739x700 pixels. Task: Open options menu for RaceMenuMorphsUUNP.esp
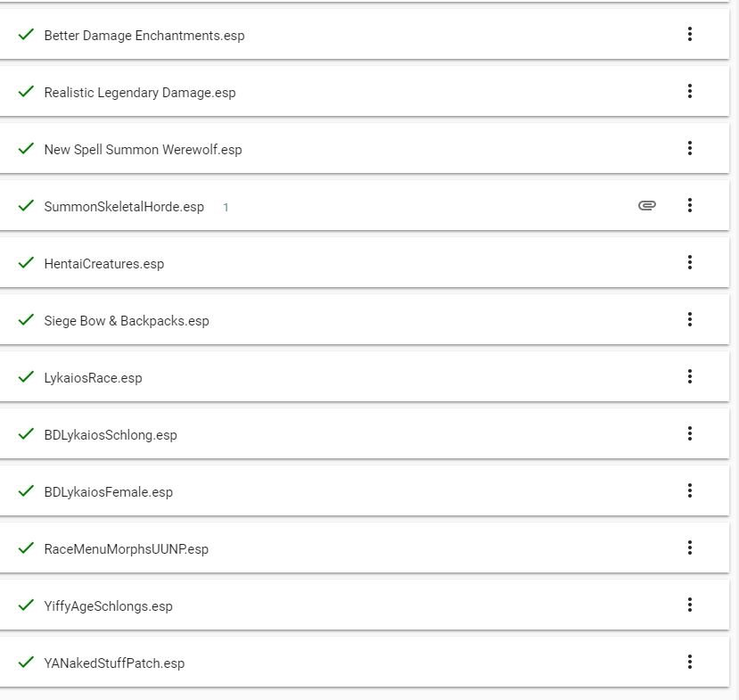pos(689,548)
